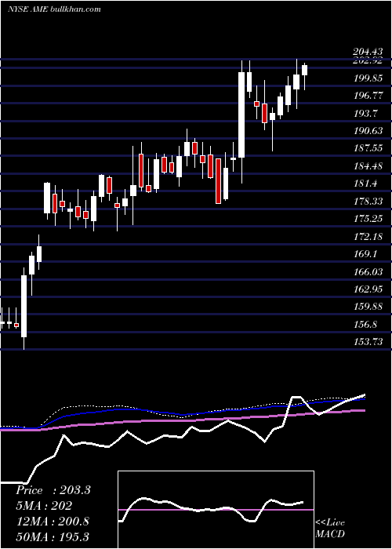This screenshot has height=549, width=392.
Task: Pick the 193.7 price axis label
Action: (x=365, y=113)
